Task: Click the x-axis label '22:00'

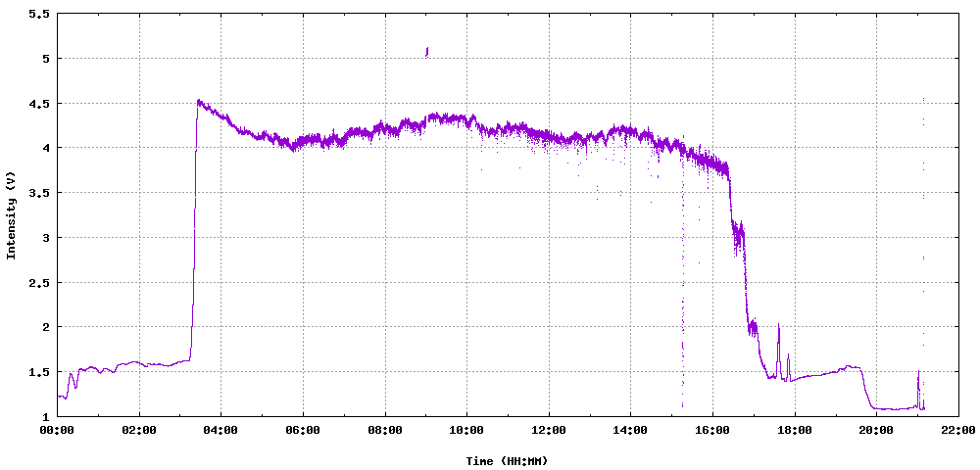Action: (x=958, y=430)
